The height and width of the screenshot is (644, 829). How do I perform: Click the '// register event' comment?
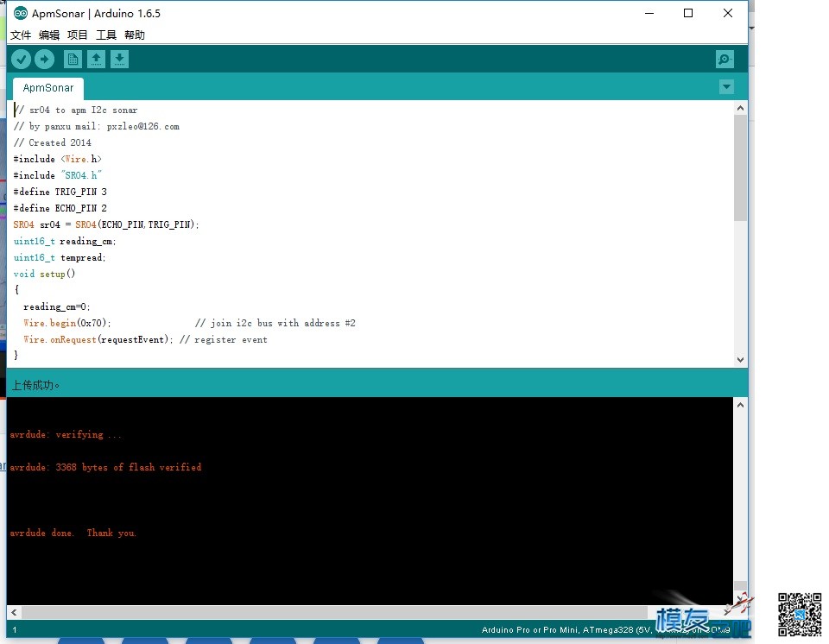click(223, 339)
